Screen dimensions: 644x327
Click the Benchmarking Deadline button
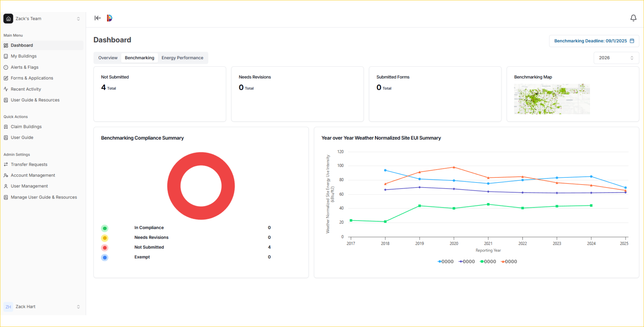click(594, 41)
